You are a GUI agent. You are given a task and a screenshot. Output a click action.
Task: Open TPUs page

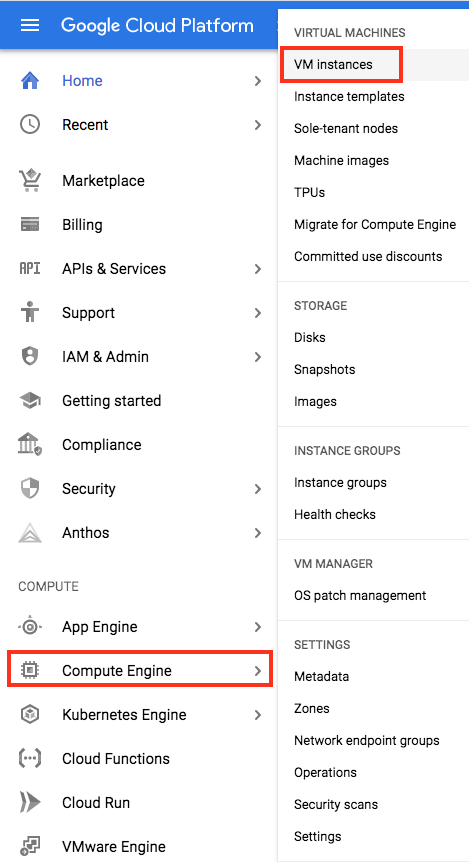pyautogui.click(x=310, y=192)
